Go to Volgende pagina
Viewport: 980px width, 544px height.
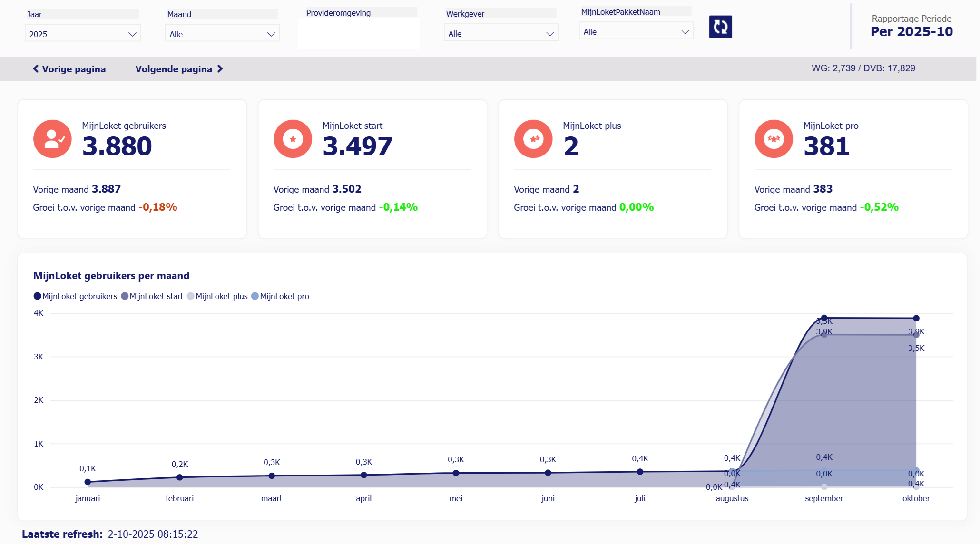coord(174,69)
